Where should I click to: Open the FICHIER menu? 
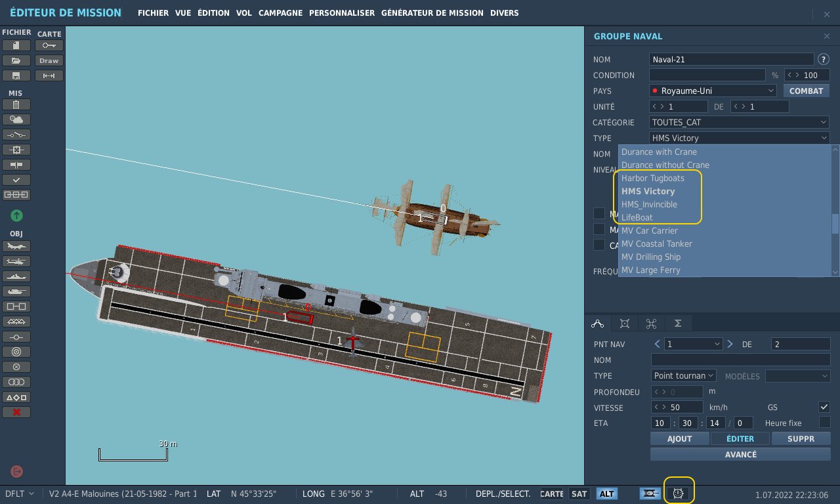click(153, 13)
